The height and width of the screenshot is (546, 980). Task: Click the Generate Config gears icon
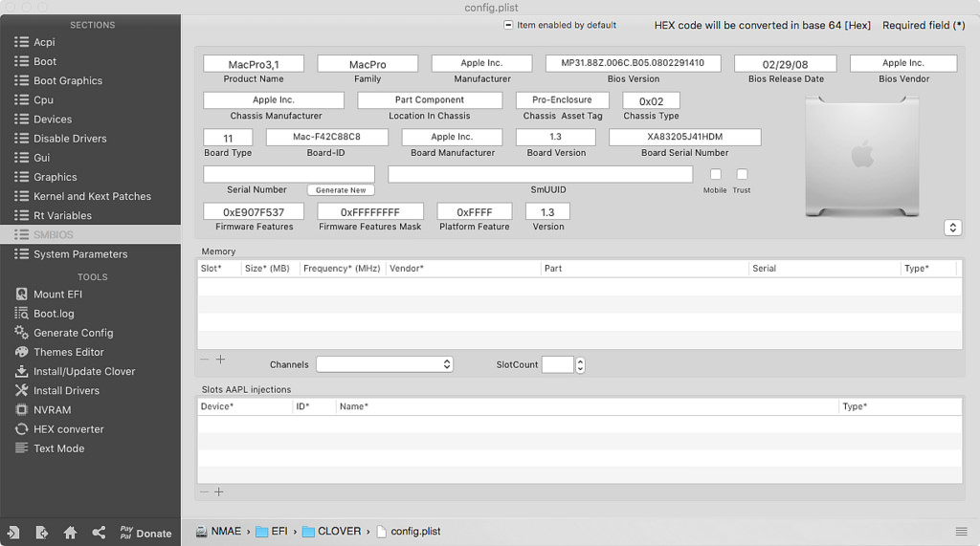pos(21,333)
